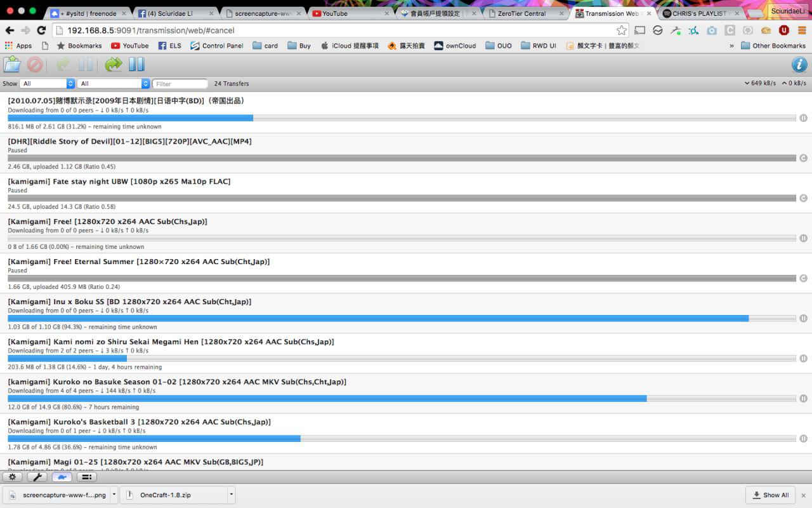Screen dimensions: 812x508
Task: Resume the Riddle Story of Devil torrent
Action: pos(803,158)
